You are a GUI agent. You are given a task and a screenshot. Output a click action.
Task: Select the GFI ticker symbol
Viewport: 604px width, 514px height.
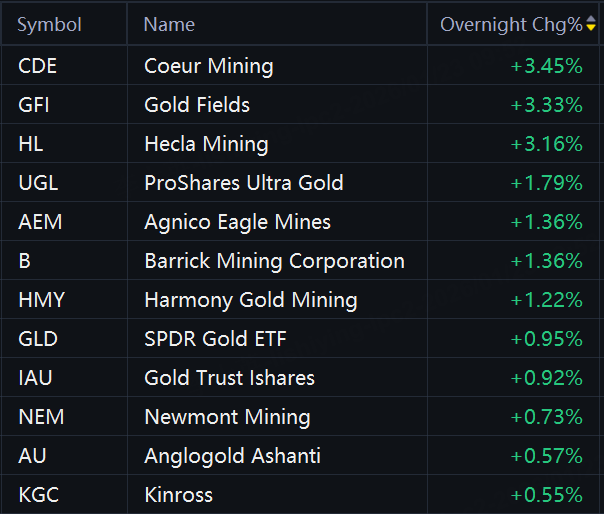pyautogui.click(x=35, y=105)
